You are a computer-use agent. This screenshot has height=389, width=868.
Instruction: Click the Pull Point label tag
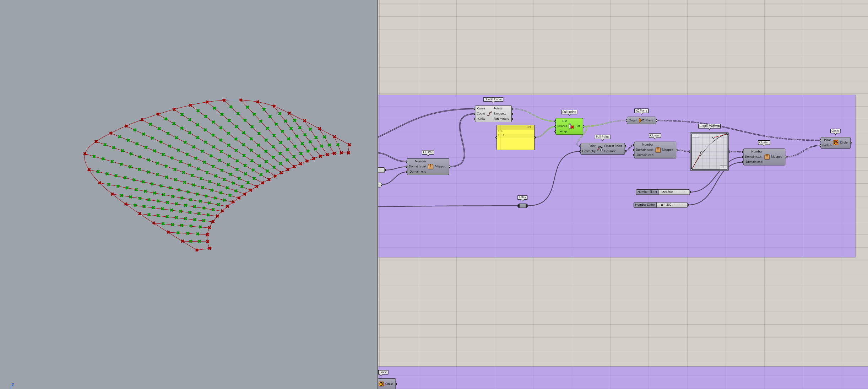[602, 137]
